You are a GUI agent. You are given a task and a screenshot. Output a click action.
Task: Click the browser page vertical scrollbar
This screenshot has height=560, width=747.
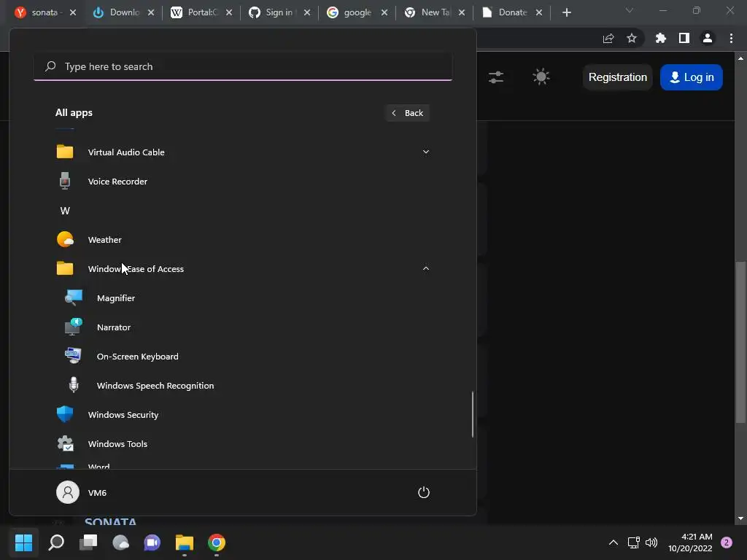740,342
